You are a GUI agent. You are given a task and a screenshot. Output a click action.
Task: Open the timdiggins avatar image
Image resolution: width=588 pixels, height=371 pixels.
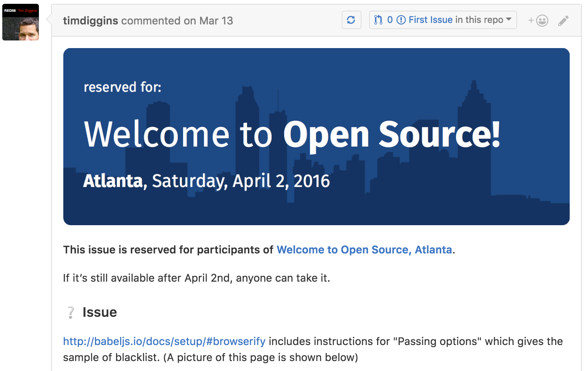(x=21, y=22)
